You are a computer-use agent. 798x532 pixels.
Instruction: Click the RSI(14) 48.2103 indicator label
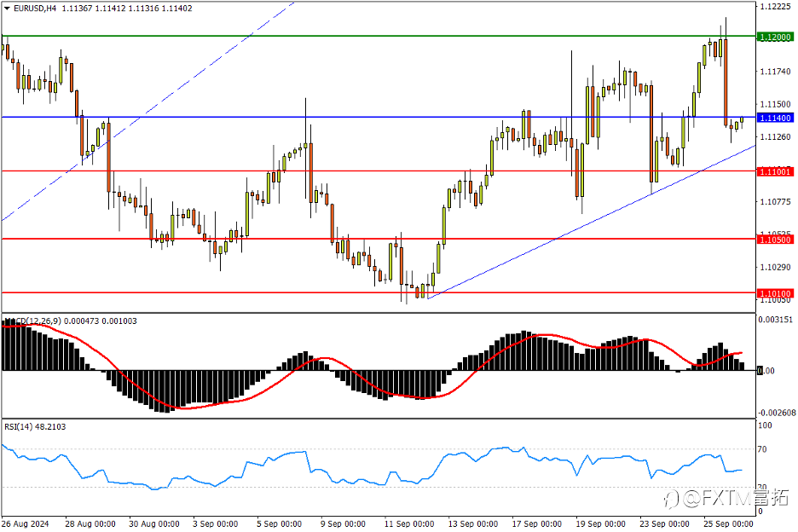pos(35,426)
